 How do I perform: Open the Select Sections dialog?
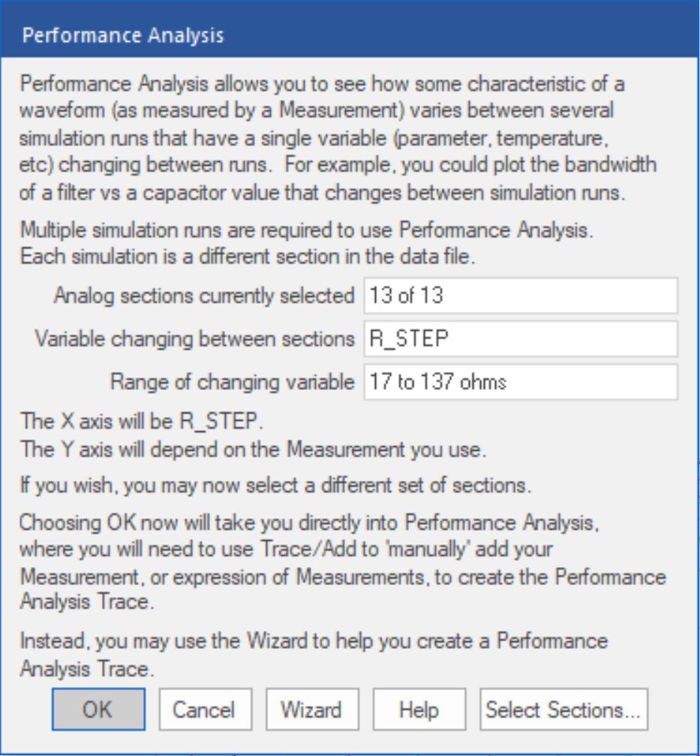tap(563, 709)
